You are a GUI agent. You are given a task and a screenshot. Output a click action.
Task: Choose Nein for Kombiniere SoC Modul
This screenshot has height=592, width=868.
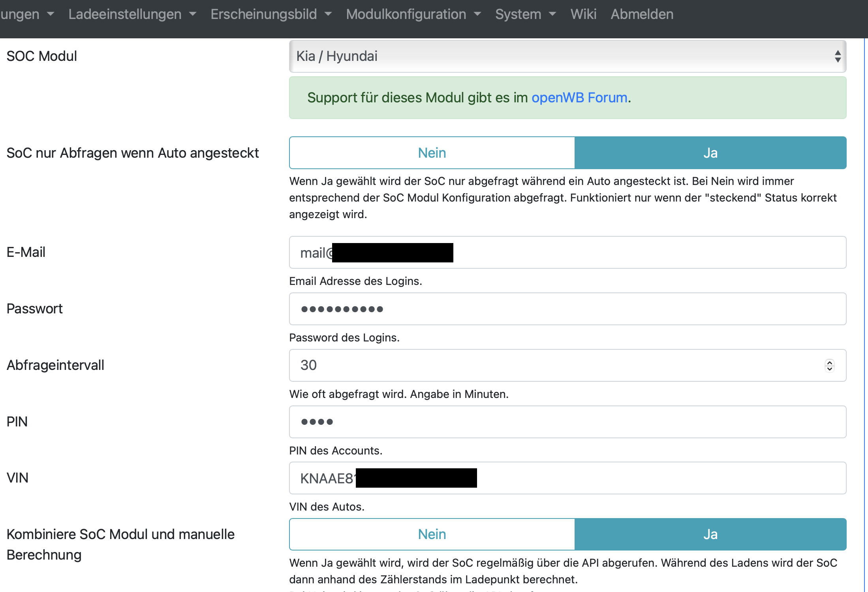point(432,534)
